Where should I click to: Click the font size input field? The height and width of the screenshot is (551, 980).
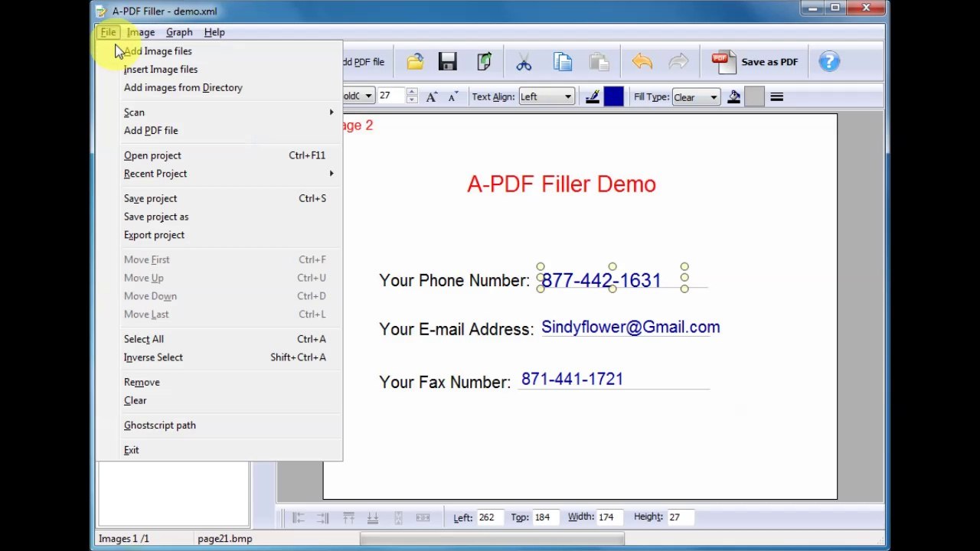coord(391,96)
